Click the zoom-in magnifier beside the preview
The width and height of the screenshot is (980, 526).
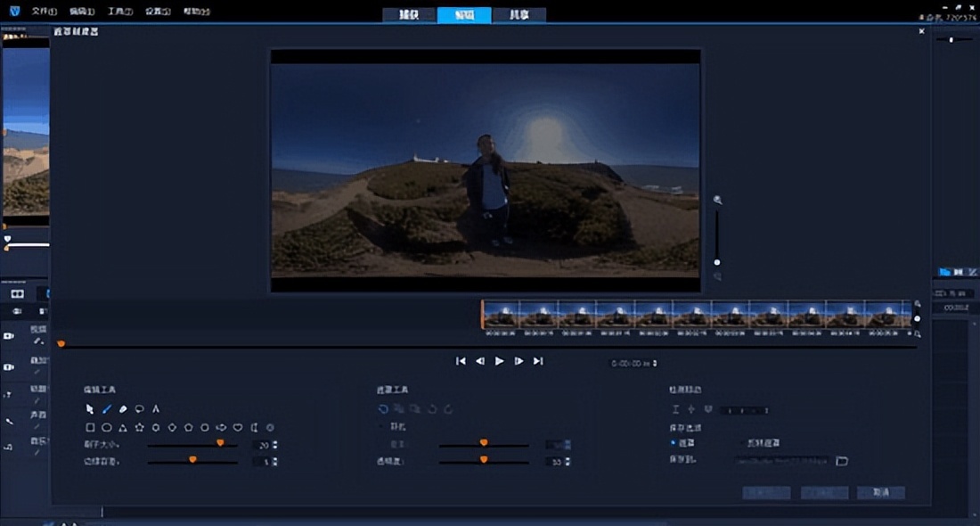click(x=717, y=200)
